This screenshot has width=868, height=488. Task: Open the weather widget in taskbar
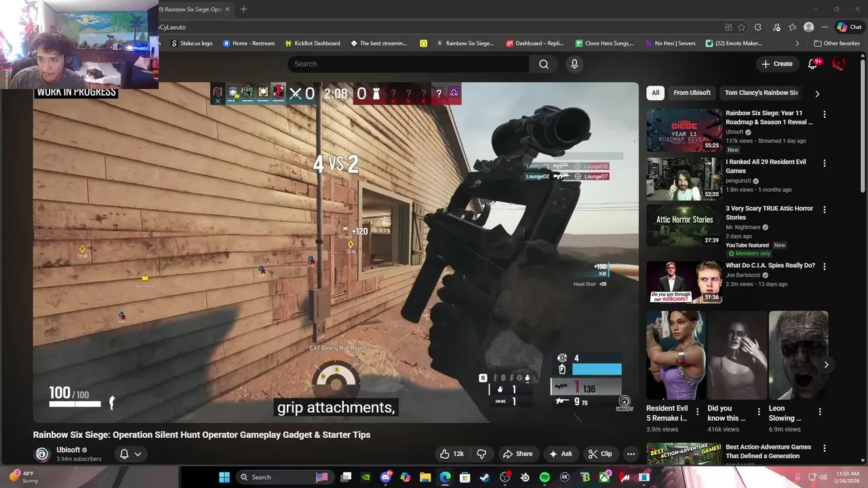(x=22, y=477)
